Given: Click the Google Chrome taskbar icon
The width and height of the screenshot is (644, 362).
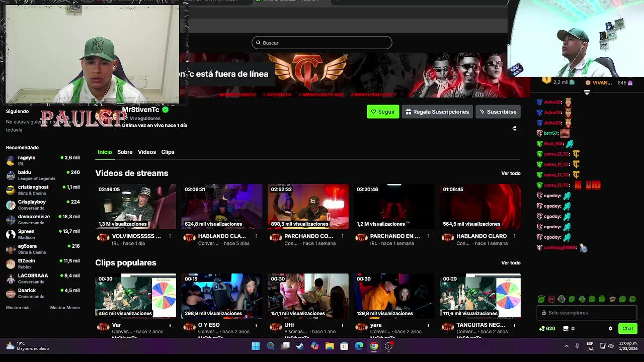Looking at the screenshot, I should tap(374, 346).
